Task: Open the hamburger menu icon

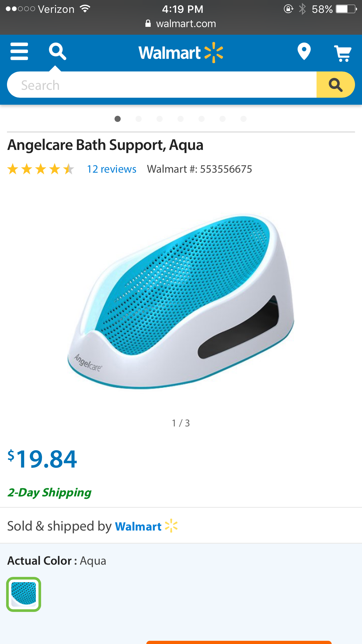Action: (x=19, y=51)
